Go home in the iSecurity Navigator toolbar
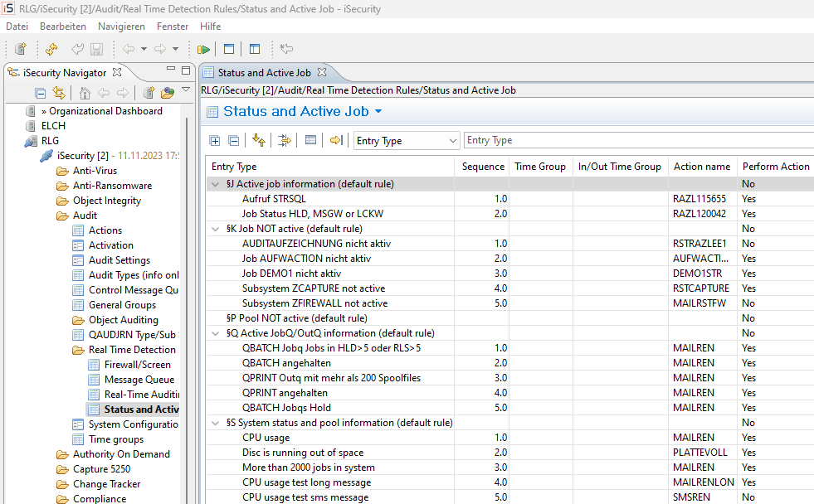The image size is (814, 504). [x=85, y=94]
